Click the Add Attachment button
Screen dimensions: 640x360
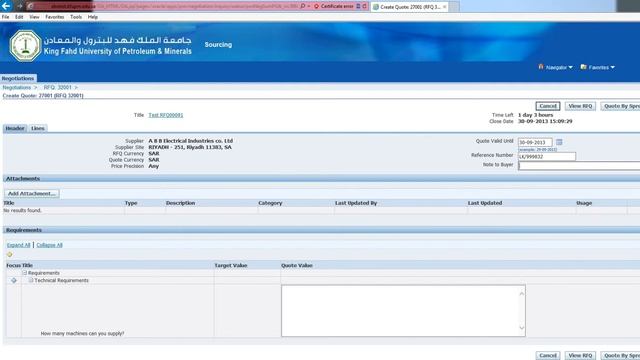pyautogui.click(x=32, y=193)
